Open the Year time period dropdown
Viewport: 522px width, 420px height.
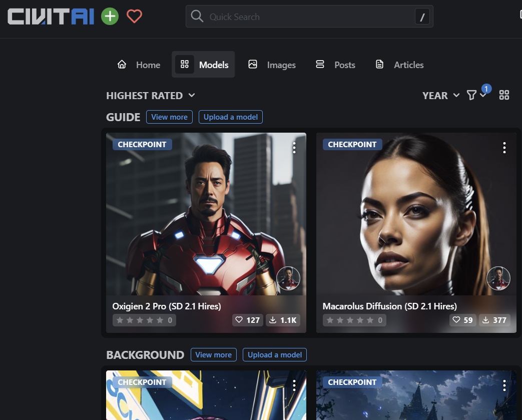[441, 96]
